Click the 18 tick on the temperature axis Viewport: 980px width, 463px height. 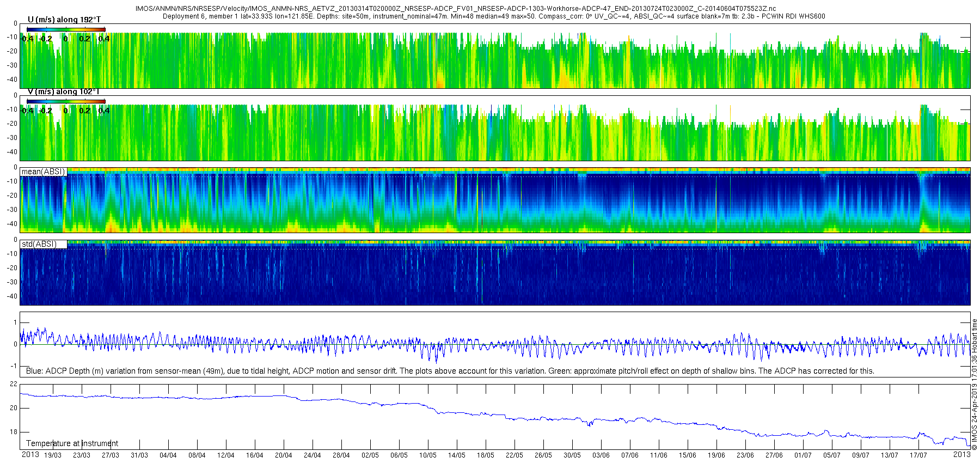14,432
